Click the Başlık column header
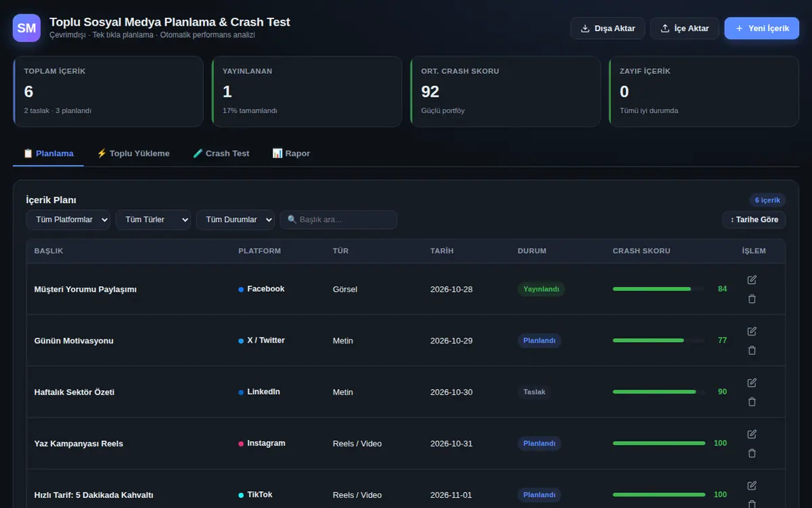This screenshot has width=812, height=508. (x=49, y=251)
